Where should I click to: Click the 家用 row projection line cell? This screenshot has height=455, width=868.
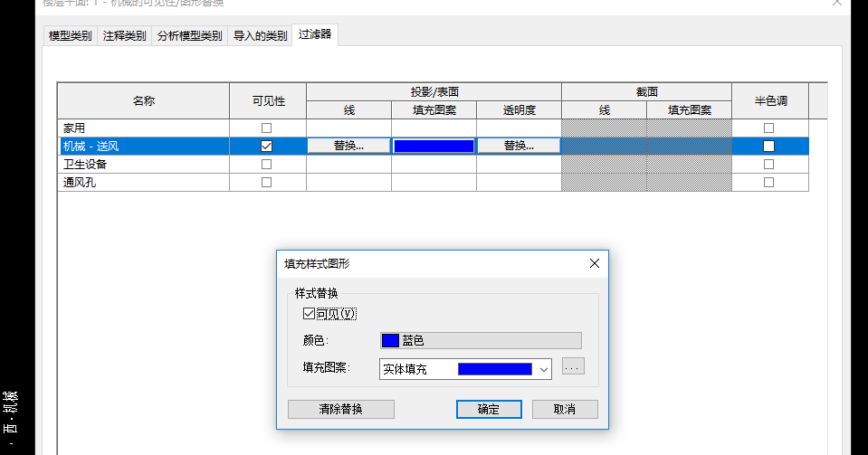click(x=348, y=128)
